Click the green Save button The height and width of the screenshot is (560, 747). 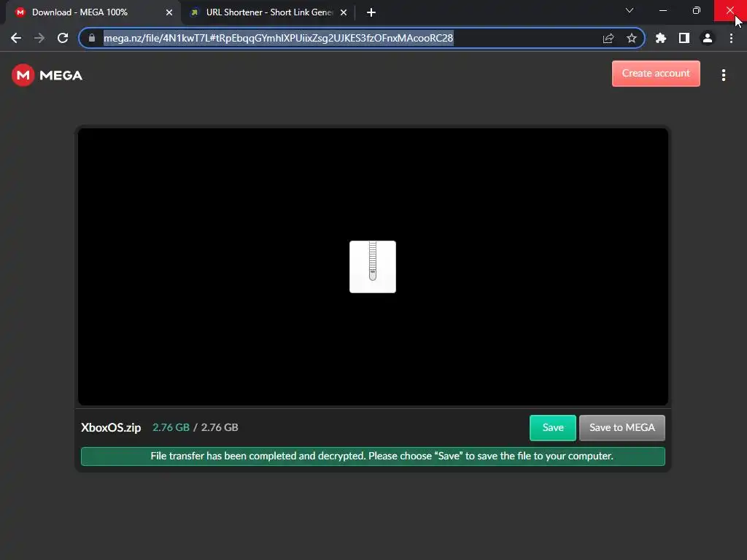[x=553, y=427]
